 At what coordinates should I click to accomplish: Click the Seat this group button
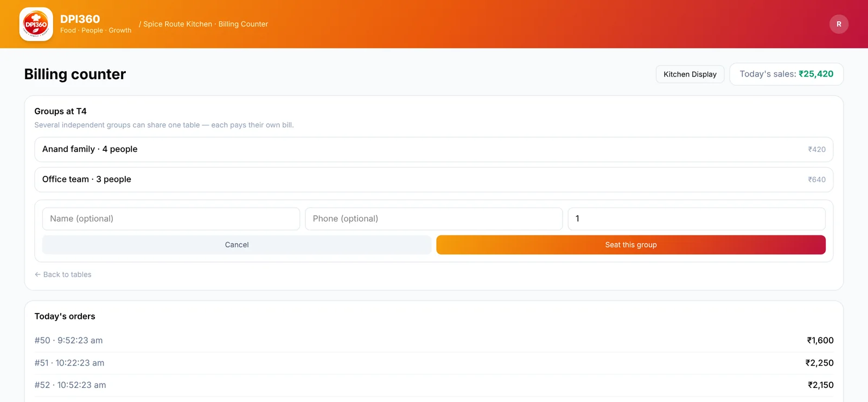coord(631,245)
